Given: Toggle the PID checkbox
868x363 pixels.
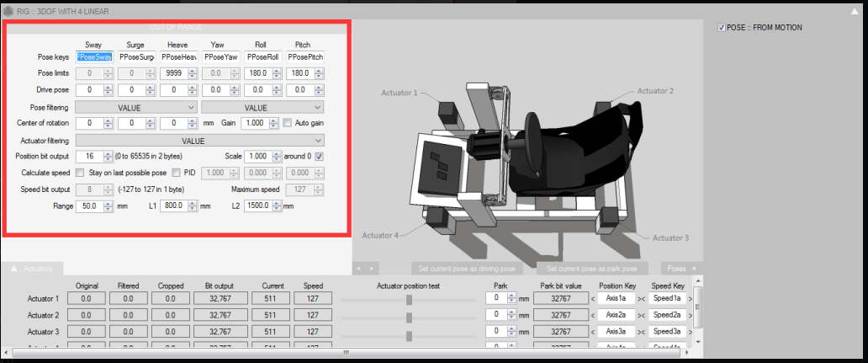Looking at the screenshot, I should pos(177,173).
